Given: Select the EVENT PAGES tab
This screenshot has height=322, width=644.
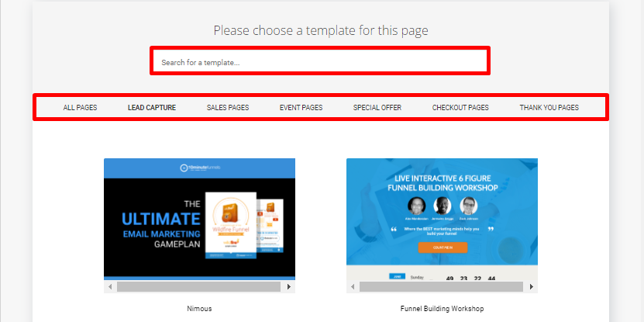Looking at the screenshot, I should coord(301,108).
